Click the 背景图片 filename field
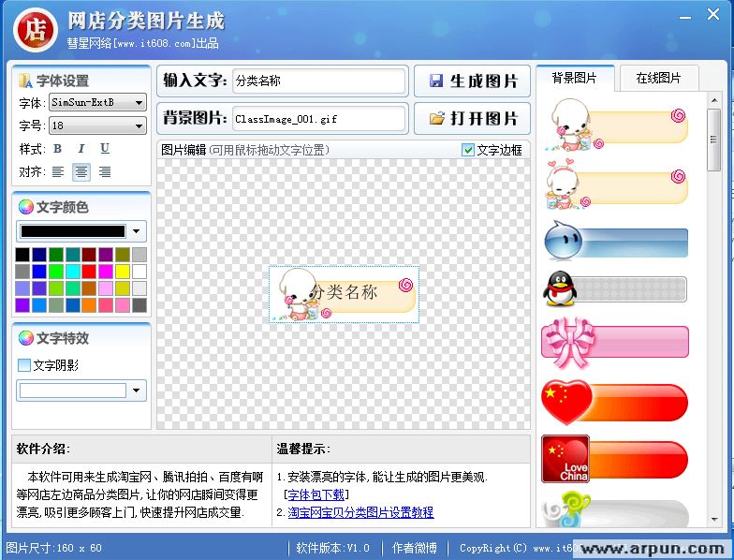 click(318, 118)
